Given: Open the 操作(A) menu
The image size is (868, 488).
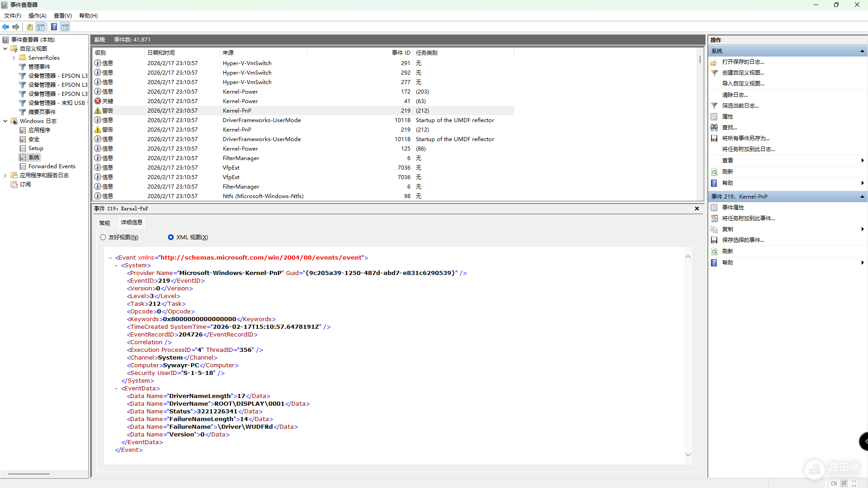Looking at the screenshot, I should pyautogui.click(x=38, y=16).
